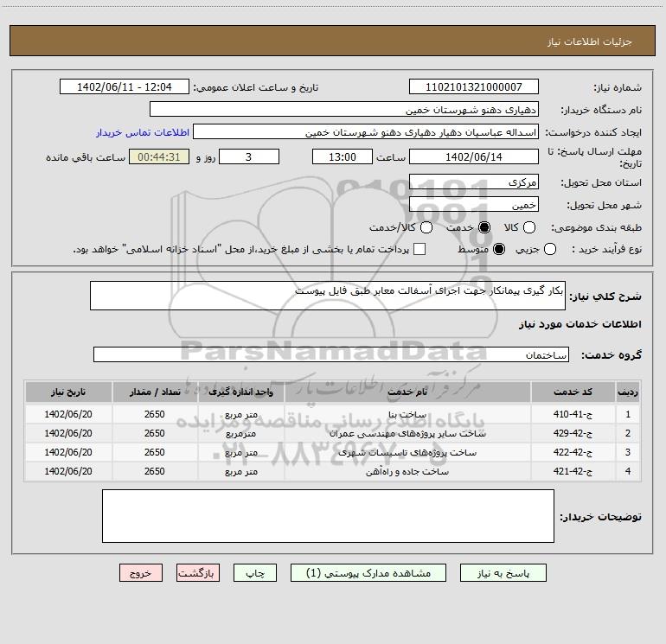Screen dimensions: 666x644
Task: Click service code ج-41-410
Action: 573,414
